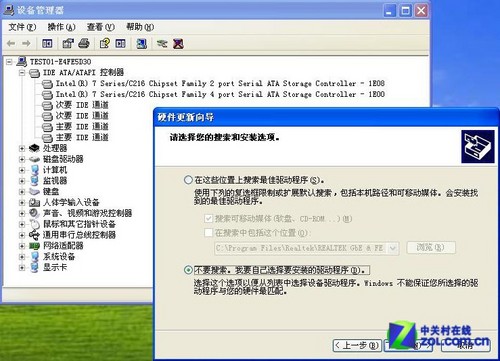Toggle 搜索可移动媒体 checkbox

209,219
